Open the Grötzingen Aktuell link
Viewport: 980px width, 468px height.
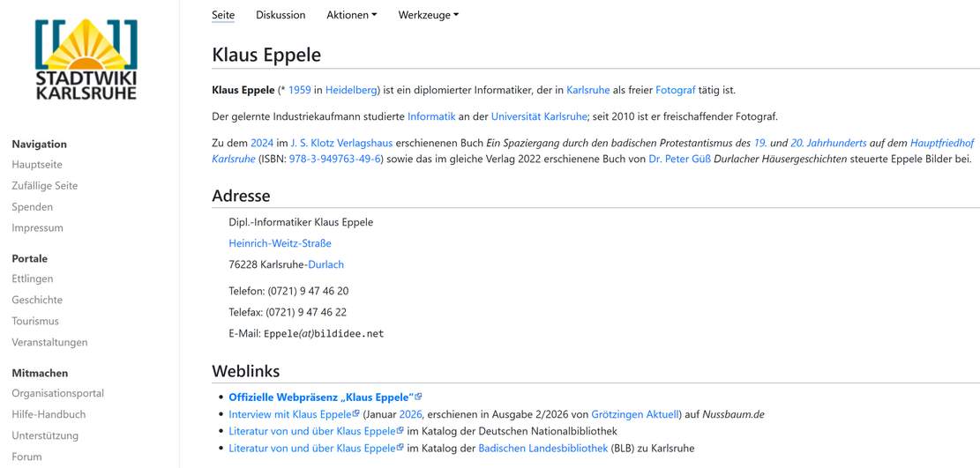[635, 414]
